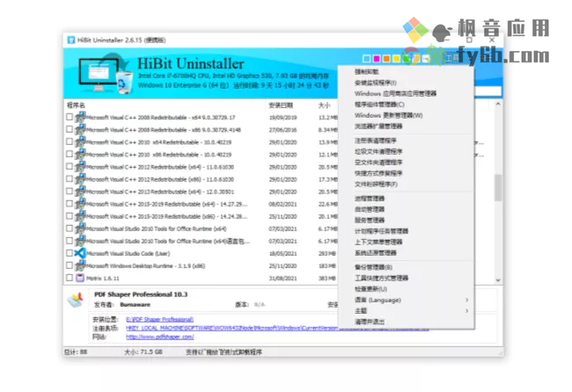Viewport: 572px width, 392px height.
Task: Check the box for Visual C++ 2008 x86 9.0.30729.4148
Action: click(x=70, y=129)
